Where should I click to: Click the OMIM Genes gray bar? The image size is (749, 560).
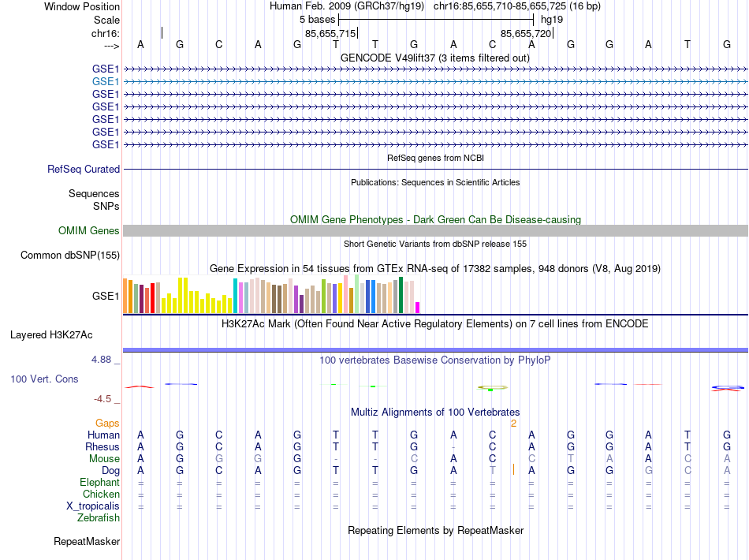435,231
